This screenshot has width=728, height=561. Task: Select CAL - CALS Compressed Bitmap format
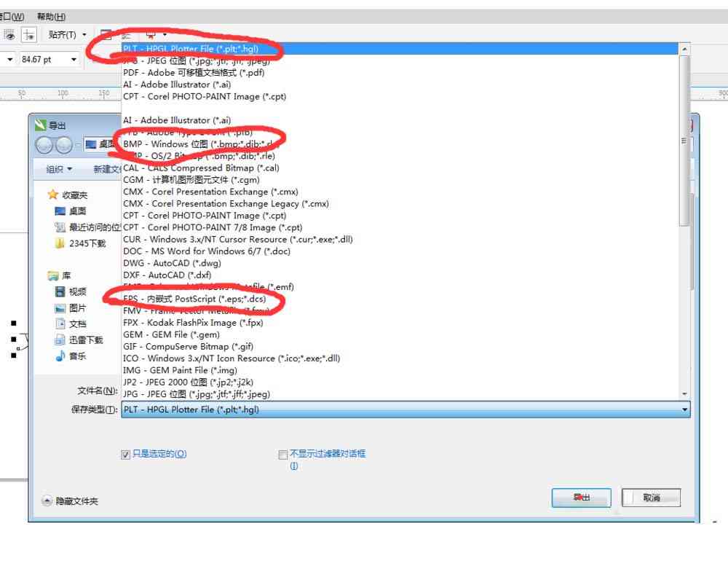(x=399, y=168)
